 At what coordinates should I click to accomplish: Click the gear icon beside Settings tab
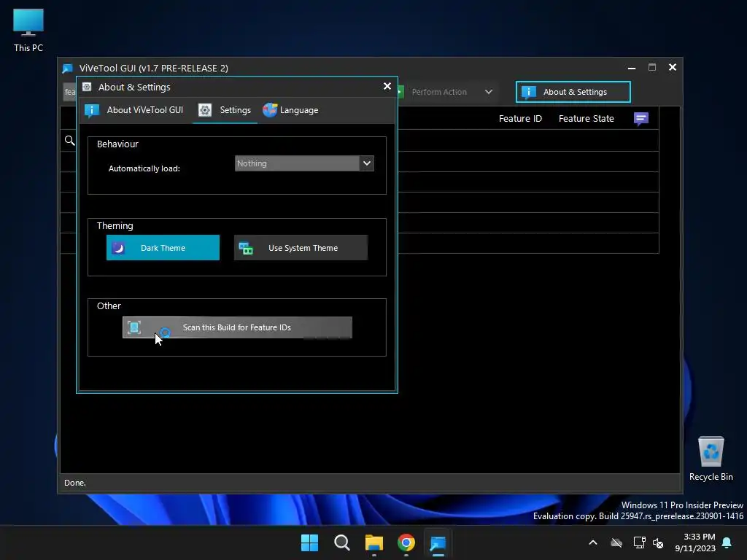205,110
